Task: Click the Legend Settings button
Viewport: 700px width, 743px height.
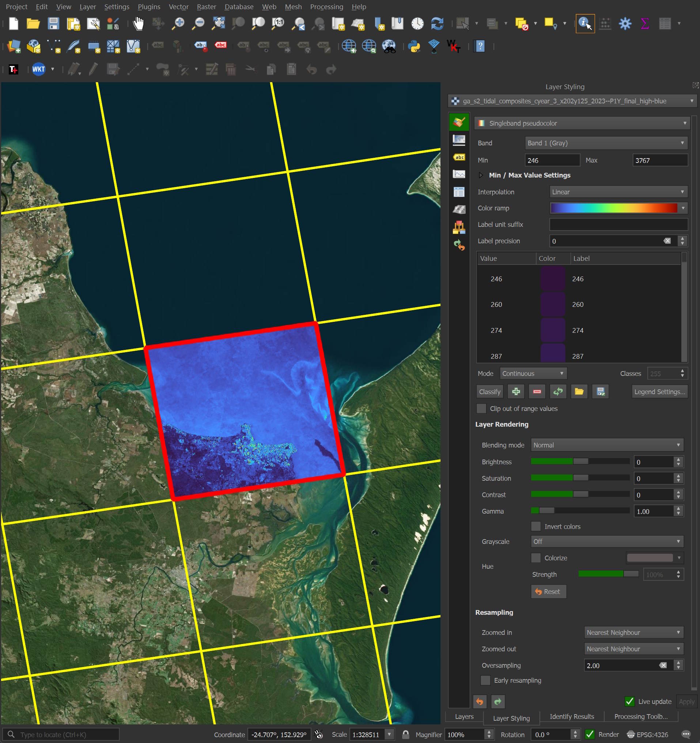Action: click(x=659, y=392)
